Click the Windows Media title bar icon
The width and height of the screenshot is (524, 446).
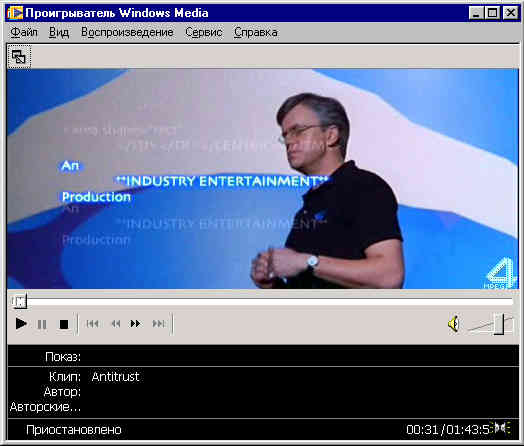pos(15,13)
